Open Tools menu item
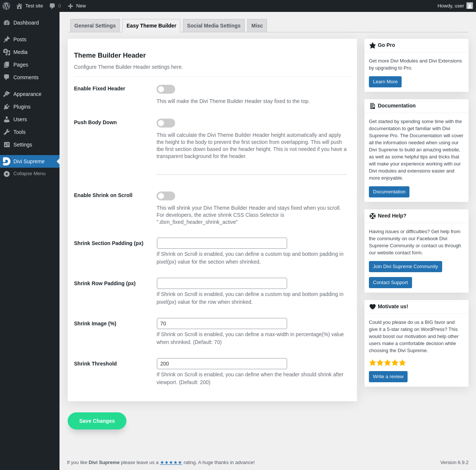This screenshot has width=476, height=470. click(30, 132)
